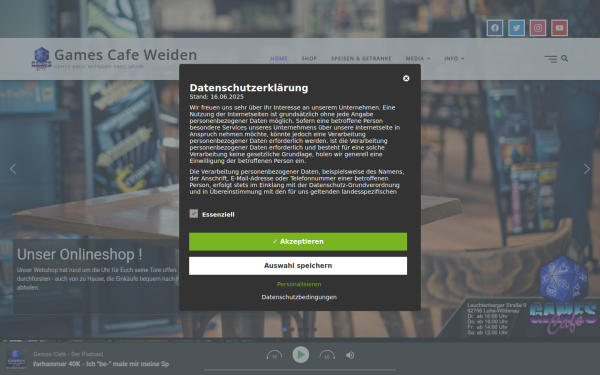The image size is (600, 375).
Task: Select the first slider pagination dot
Action: coord(285,329)
